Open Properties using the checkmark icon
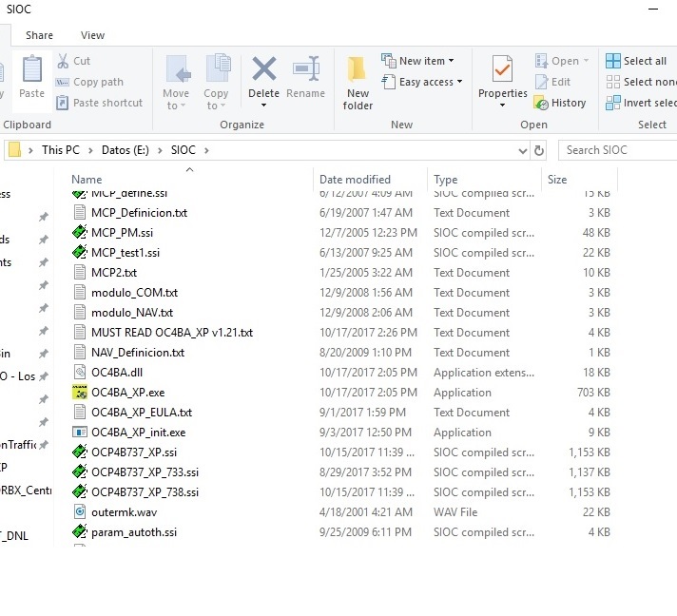677x616 pixels. tap(502, 69)
